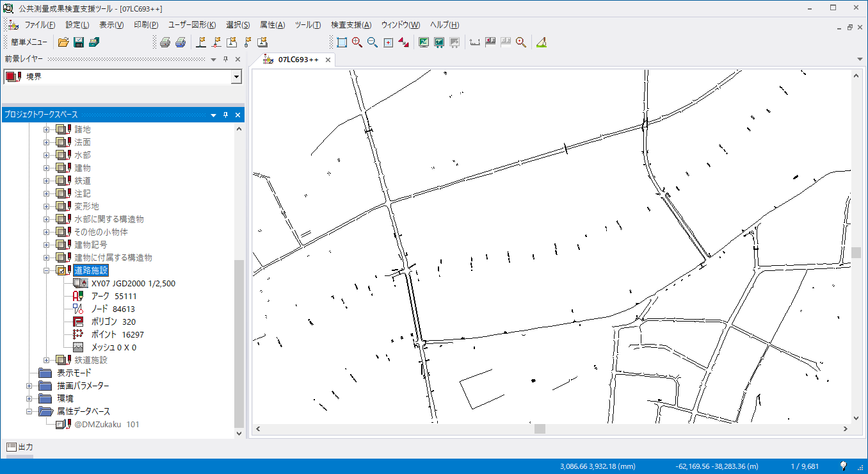This screenshot has width=868, height=474.
Task: Open the 境界 foreground layer dropdown
Action: pos(236,77)
